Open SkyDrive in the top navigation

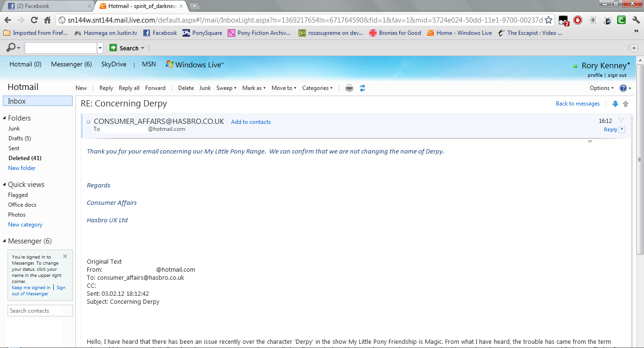tap(114, 65)
